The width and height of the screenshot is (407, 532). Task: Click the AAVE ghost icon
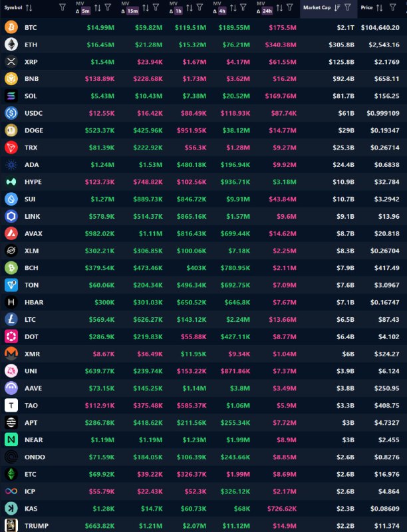click(11, 388)
